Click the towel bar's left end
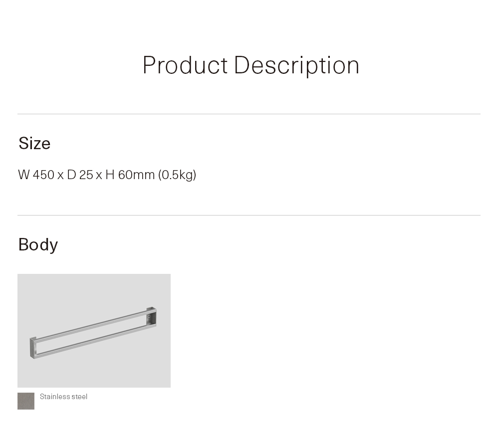The height and width of the screenshot is (448, 499). [x=33, y=348]
